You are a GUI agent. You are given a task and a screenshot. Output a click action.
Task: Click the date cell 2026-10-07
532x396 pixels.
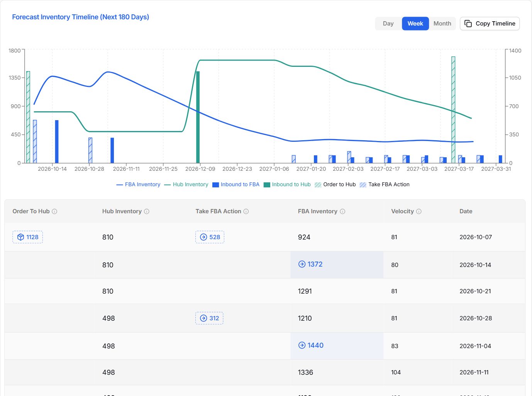tap(476, 237)
